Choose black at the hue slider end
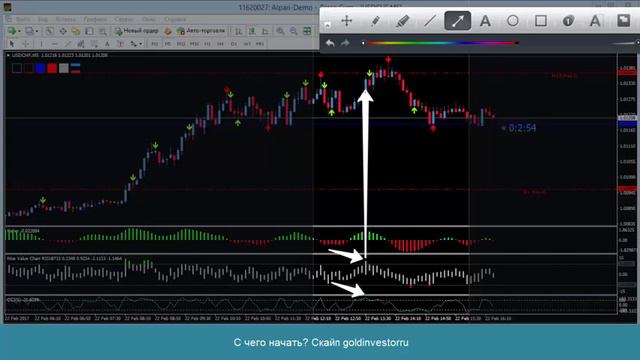The image size is (640, 360). pos(517,43)
